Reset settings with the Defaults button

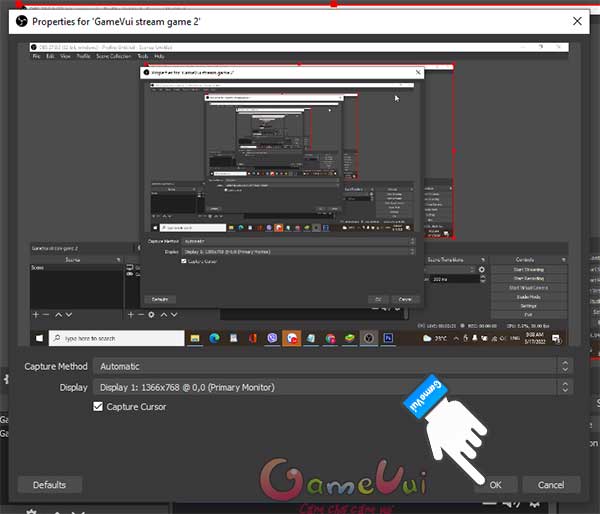coord(49,485)
